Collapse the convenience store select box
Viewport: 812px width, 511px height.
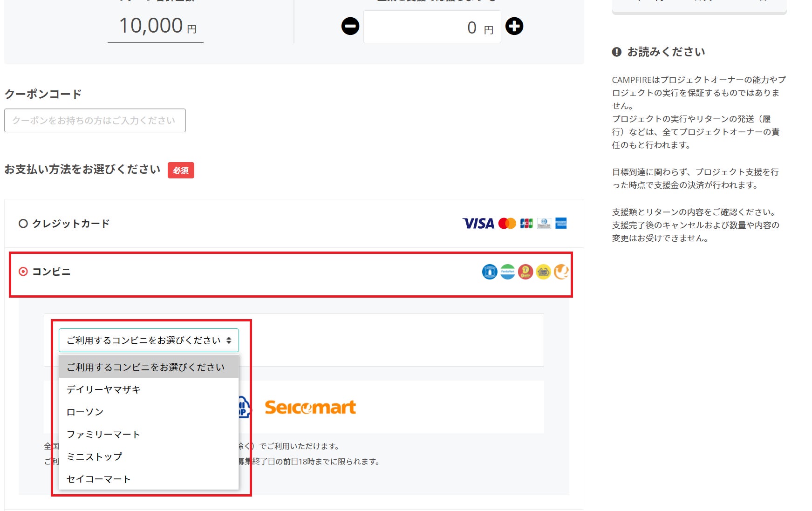coord(149,341)
